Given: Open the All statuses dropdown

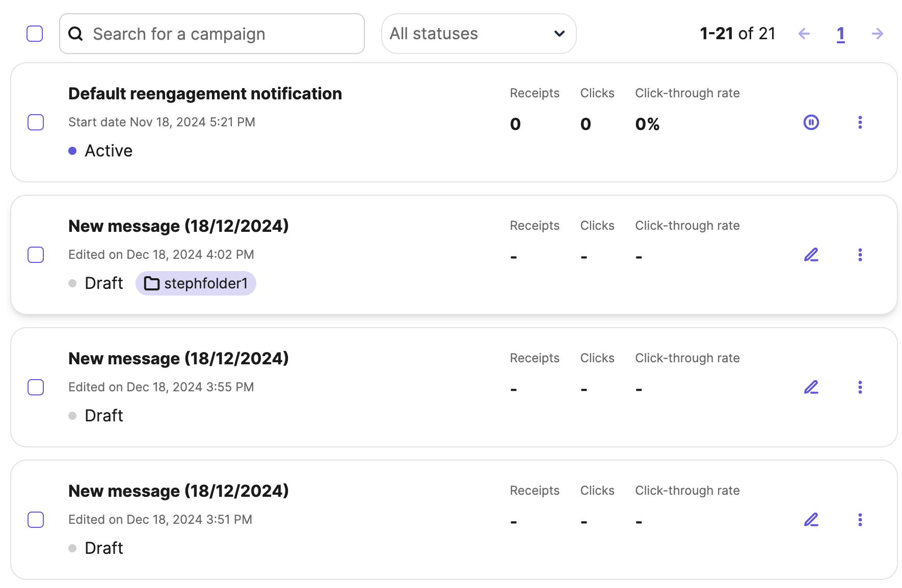Looking at the screenshot, I should [x=479, y=34].
